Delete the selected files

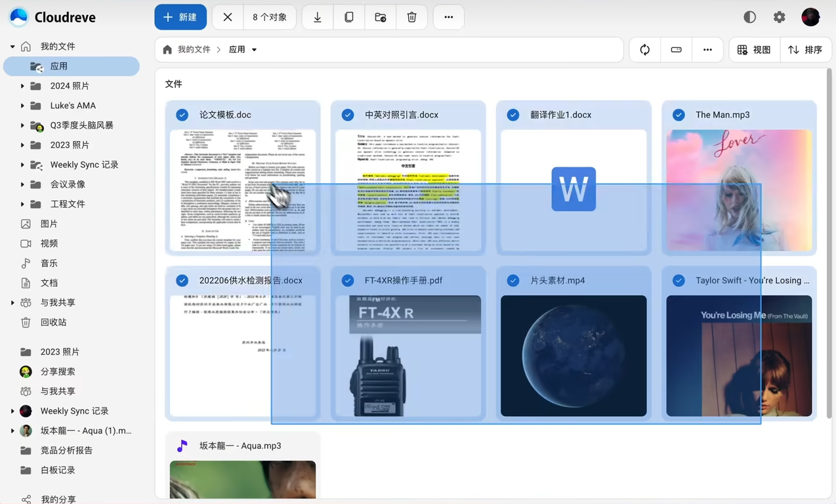point(412,17)
